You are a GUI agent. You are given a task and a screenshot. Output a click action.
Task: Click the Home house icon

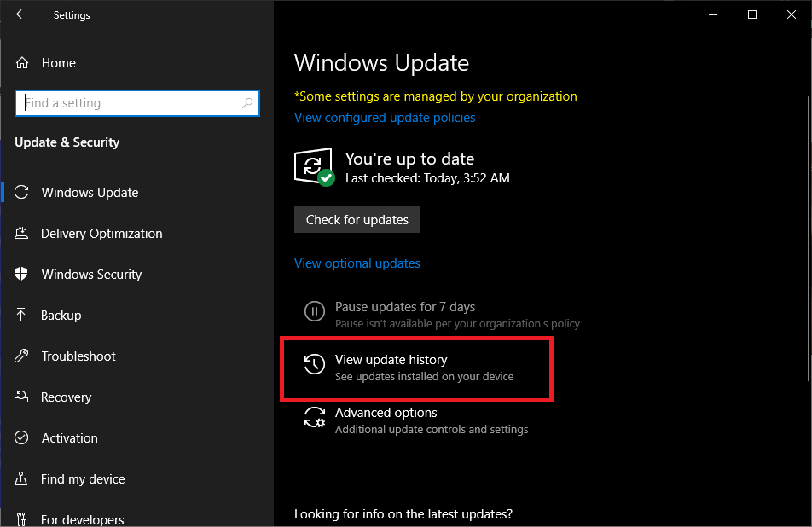(x=22, y=62)
